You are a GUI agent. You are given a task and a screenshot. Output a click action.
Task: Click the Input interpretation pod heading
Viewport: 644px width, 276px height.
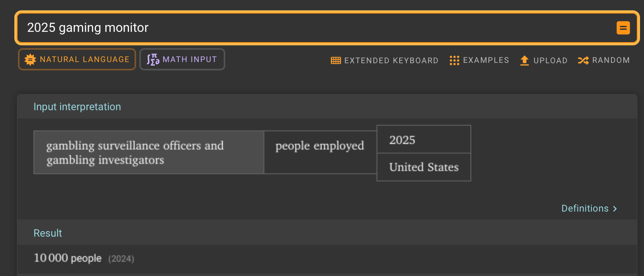77,107
